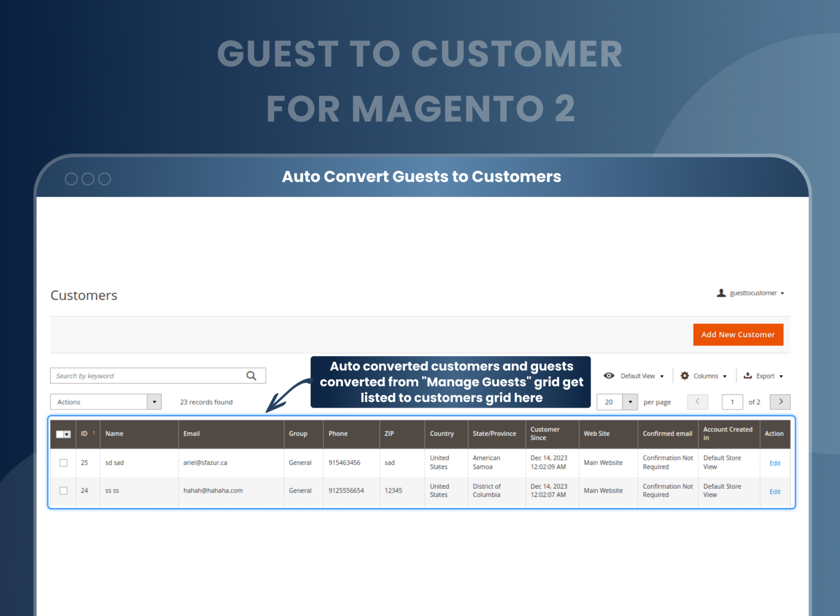Click Edit link for ariel@sfazur.ca
840x616 pixels.
click(x=775, y=463)
